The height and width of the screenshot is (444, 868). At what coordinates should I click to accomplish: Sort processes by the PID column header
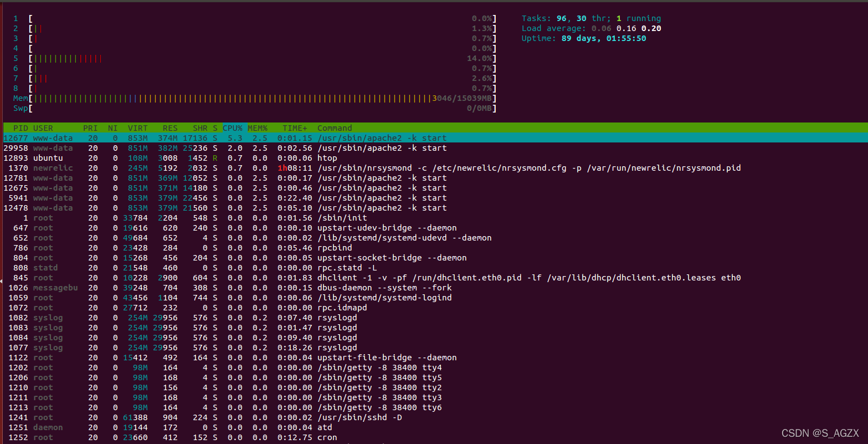(x=20, y=128)
